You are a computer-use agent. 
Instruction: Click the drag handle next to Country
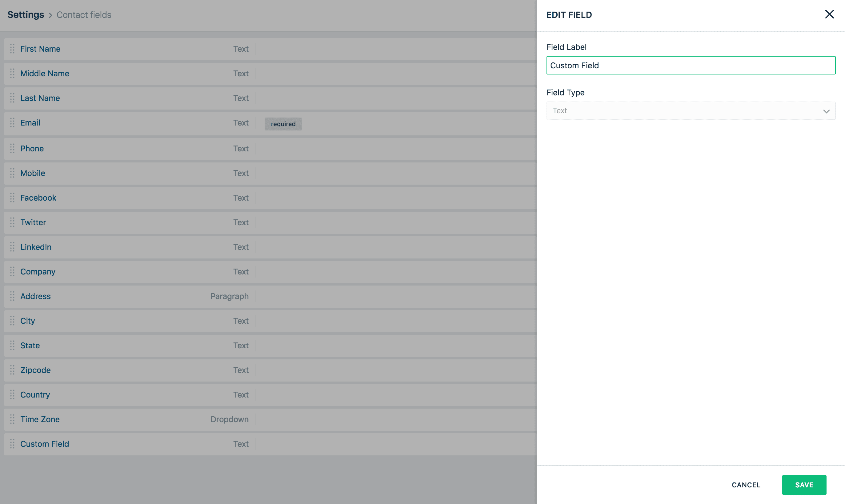pos(12,395)
